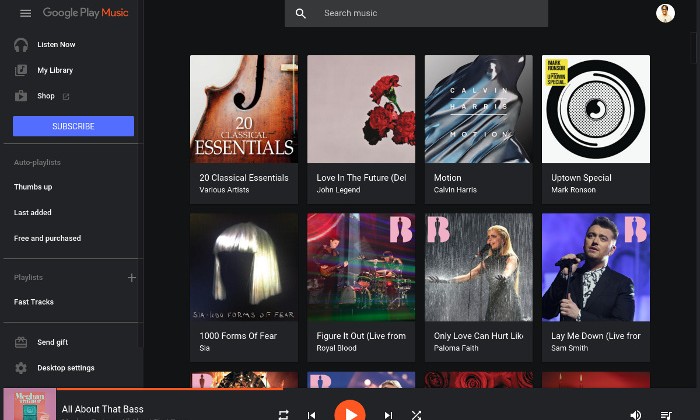Click the Playlists section header
700x420 pixels.
tap(28, 278)
